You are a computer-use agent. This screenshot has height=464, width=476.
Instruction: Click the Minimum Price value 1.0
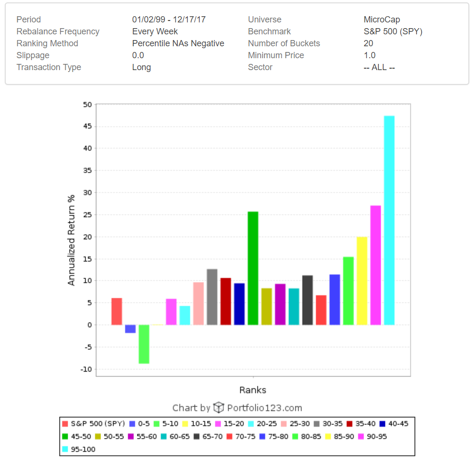369,55
